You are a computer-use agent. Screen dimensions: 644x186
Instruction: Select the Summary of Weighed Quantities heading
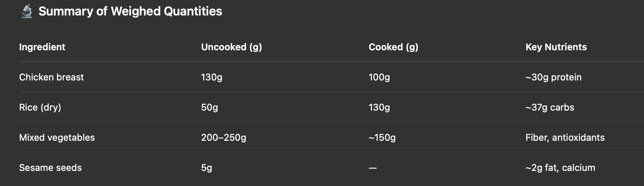130,11
